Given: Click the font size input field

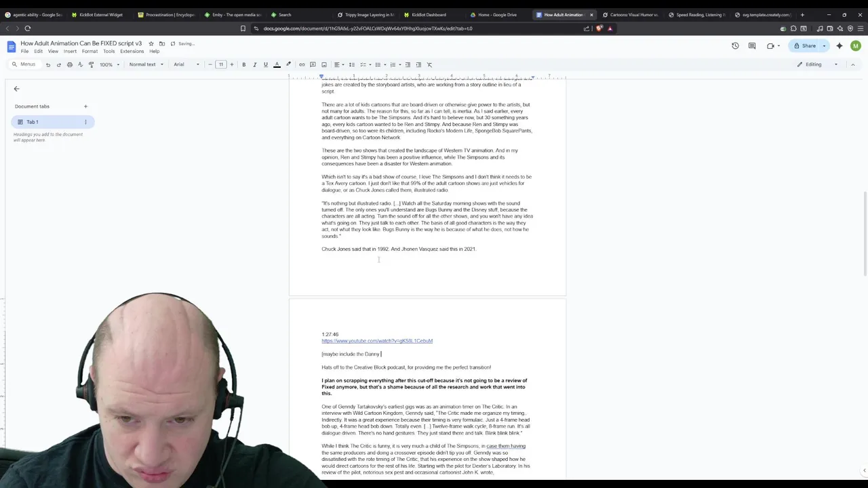Looking at the screenshot, I should tap(220, 64).
